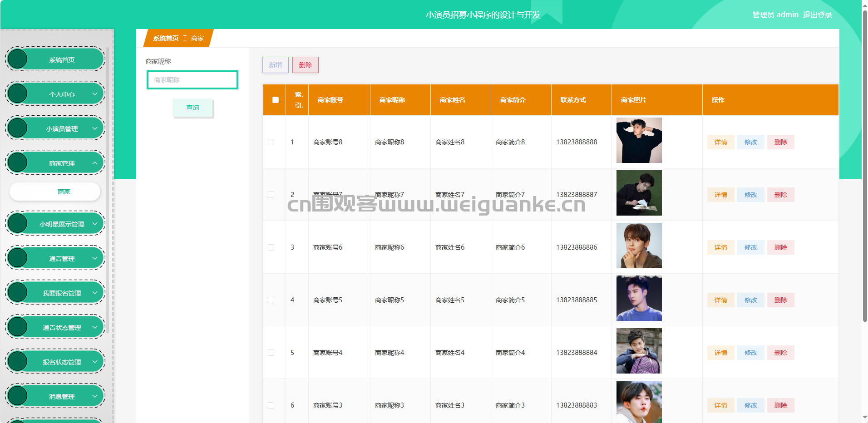Image resolution: width=868 pixels, height=423 pixels.
Task: Click phone number 13823888888
Action: tap(577, 142)
